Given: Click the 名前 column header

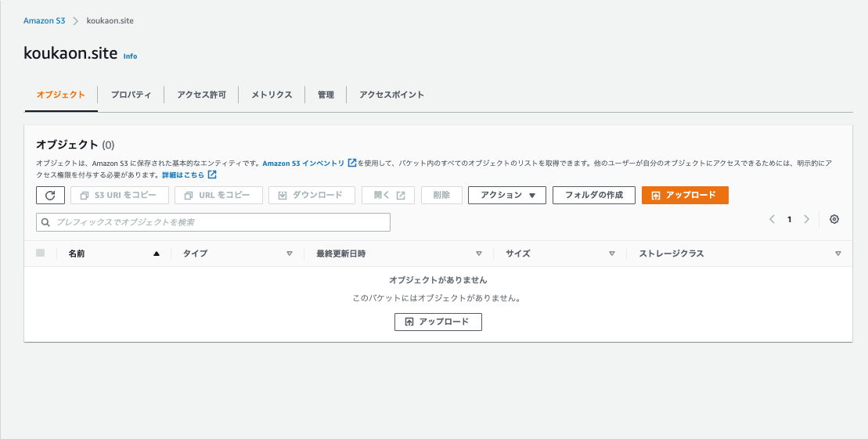Looking at the screenshot, I should point(77,254).
